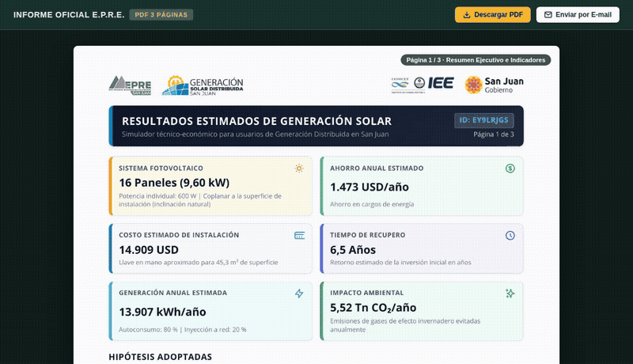Click the dollar icon in Ahorro Anual card

510,169
